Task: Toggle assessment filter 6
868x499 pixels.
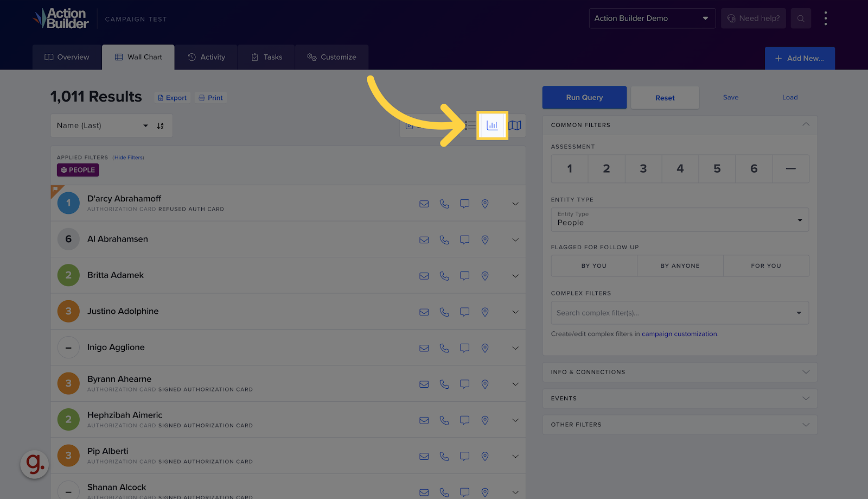Action: coord(754,169)
